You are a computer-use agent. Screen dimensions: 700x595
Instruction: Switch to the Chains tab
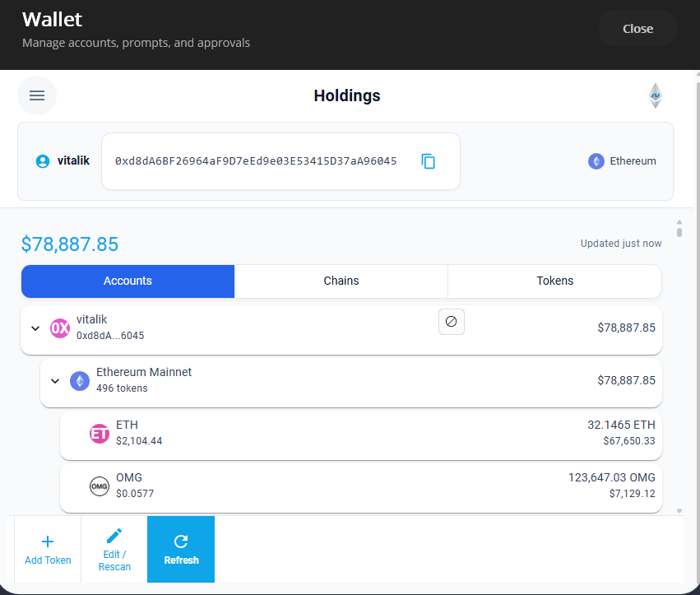point(341,281)
